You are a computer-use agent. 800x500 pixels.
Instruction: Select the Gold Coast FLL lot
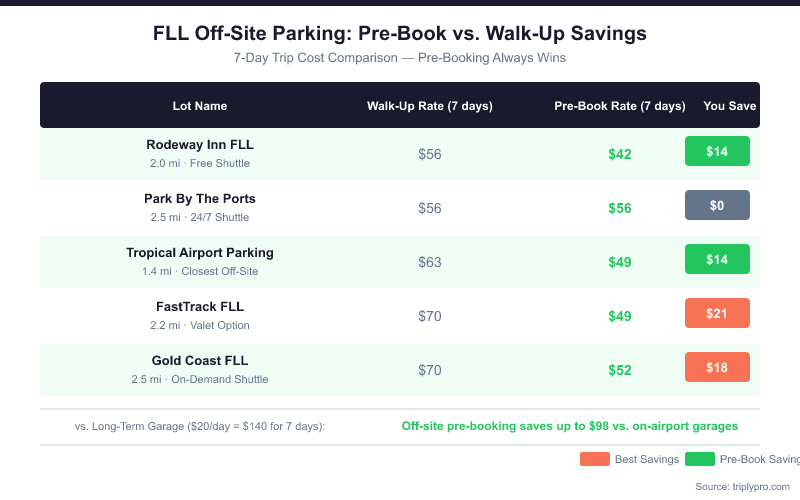pos(200,360)
